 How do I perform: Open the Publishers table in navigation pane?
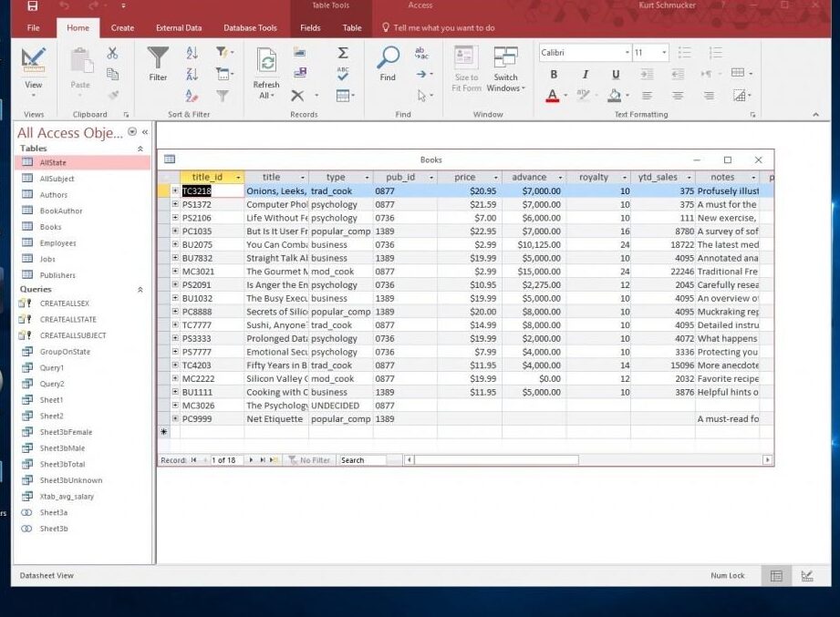(x=57, y=275)
